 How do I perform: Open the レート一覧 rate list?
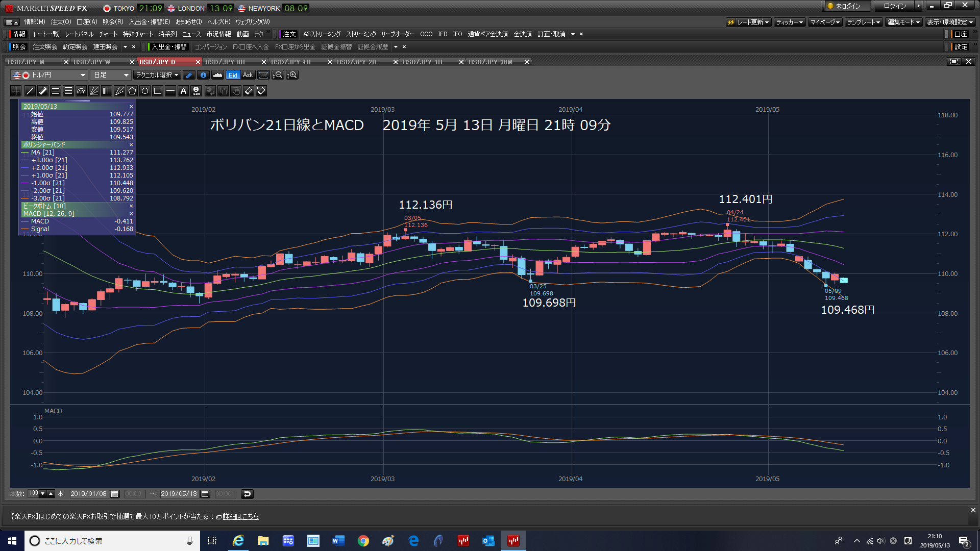point(46,34)
